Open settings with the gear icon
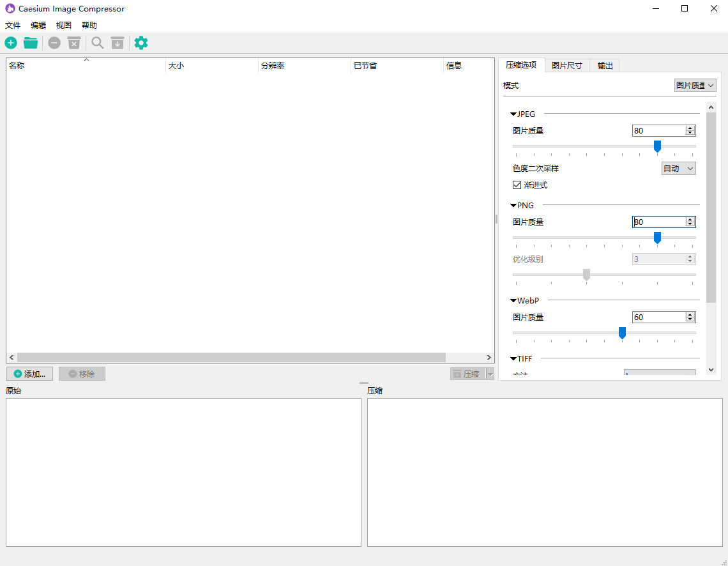Image resolution: width=728 pixels, height=566 pixels. click(141, 43)
